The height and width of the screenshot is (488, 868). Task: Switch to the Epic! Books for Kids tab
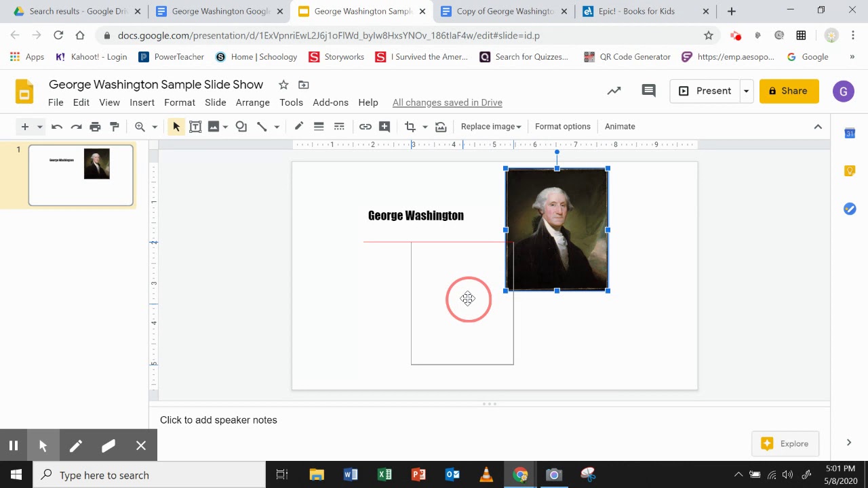click(x=646, y=12)
